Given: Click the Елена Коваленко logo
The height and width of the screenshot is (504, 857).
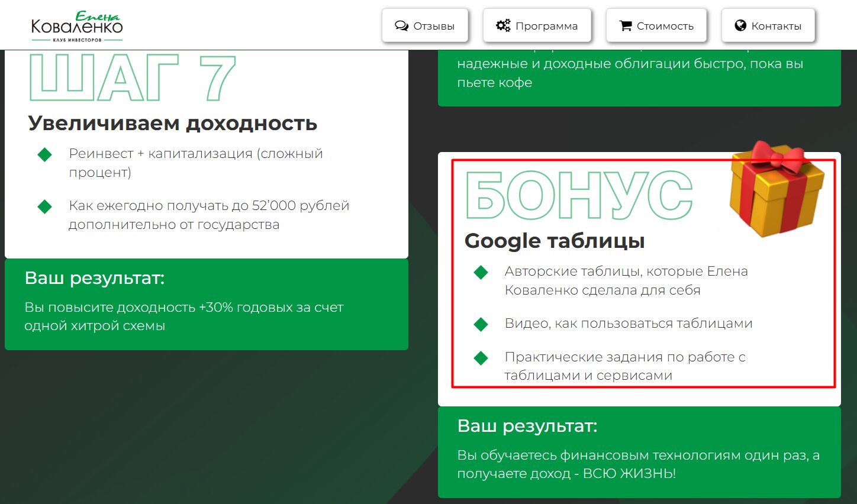Looking at the screenshot, I should point(77,27).
